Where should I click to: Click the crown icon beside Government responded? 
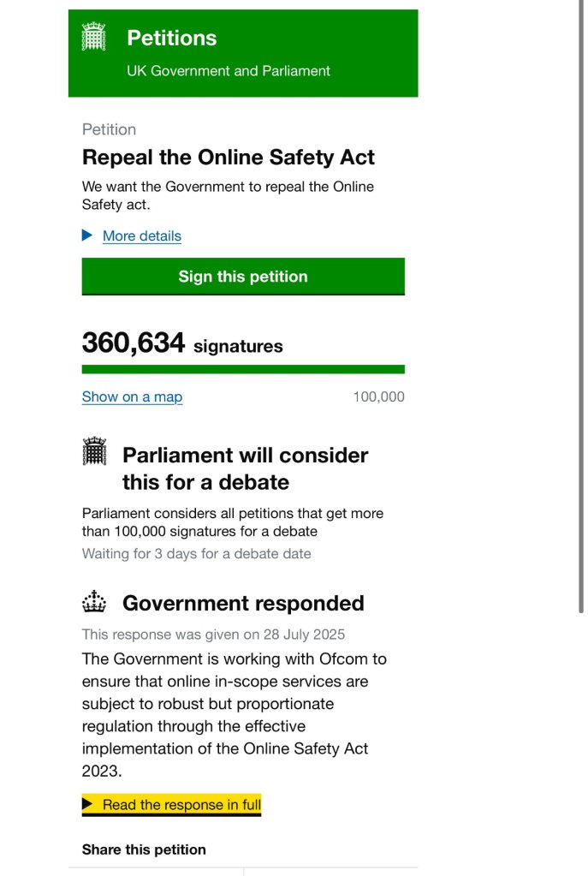coord(93,603)
